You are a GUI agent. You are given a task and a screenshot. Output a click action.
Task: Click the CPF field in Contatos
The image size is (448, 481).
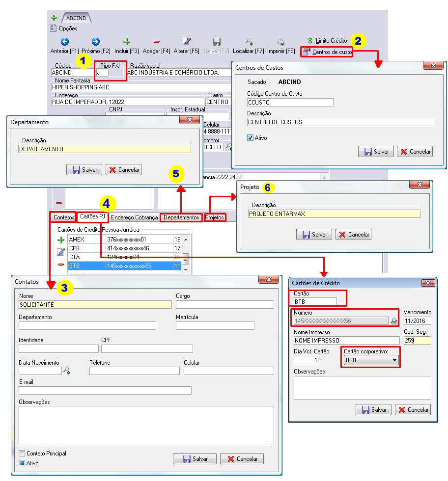point(147,349)
